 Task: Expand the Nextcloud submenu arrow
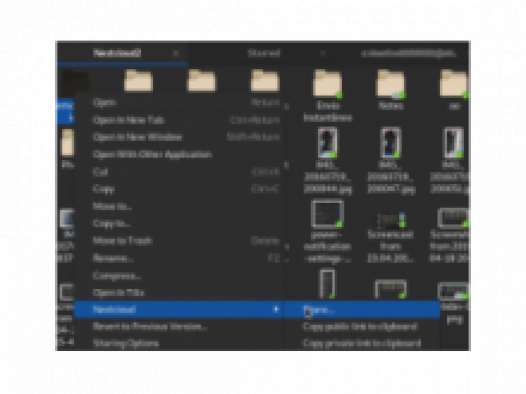276,309
